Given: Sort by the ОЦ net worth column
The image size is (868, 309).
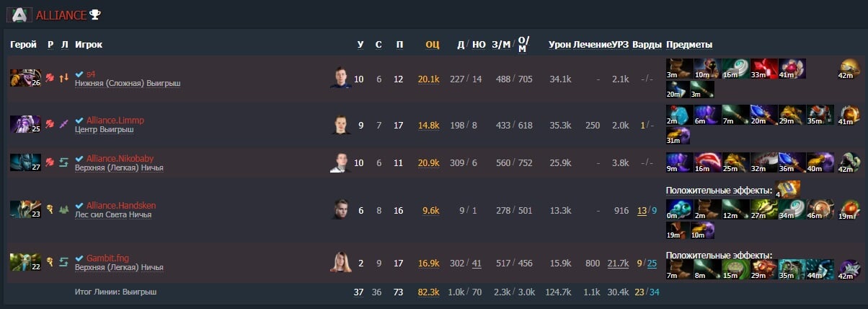Looking at the screenshot, I should (432, 45).
